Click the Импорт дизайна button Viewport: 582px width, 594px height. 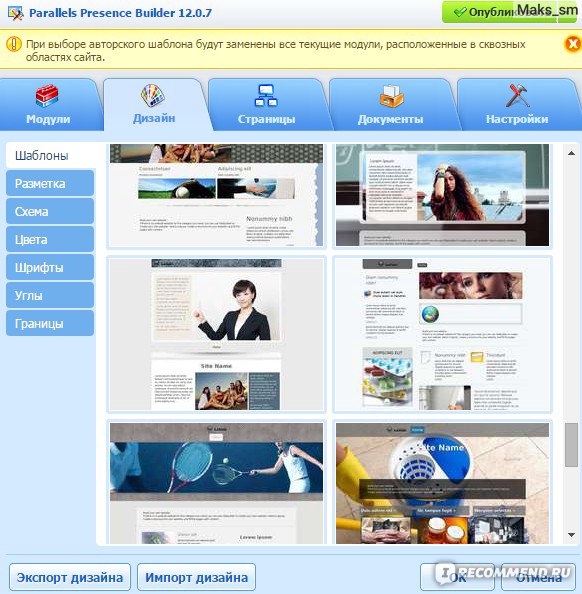tap(196, 578)
